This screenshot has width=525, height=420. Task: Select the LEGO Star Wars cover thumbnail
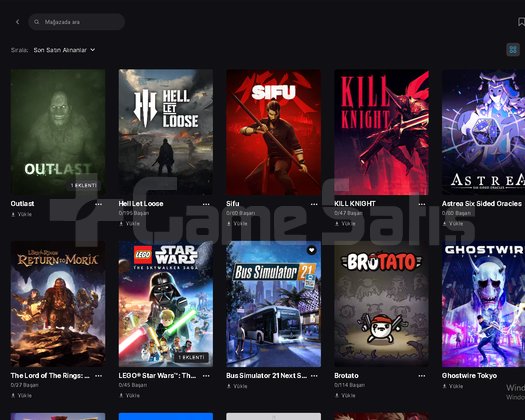tap(166, 304)
